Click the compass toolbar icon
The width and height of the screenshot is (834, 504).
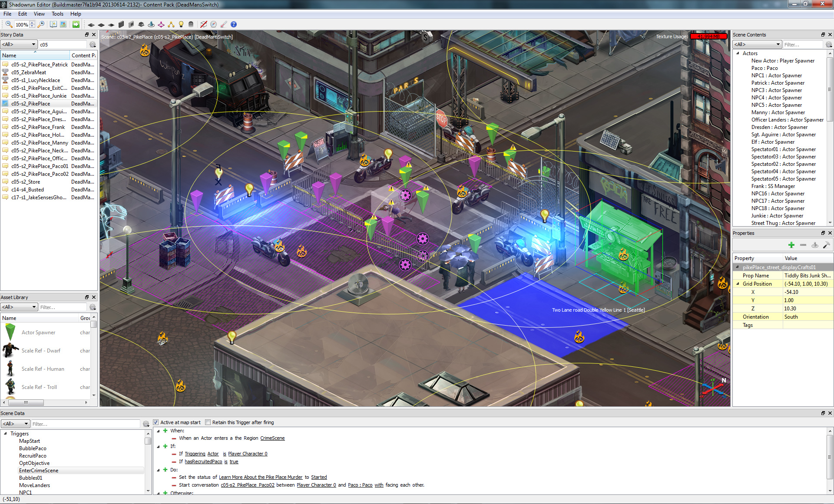point(213,24)
